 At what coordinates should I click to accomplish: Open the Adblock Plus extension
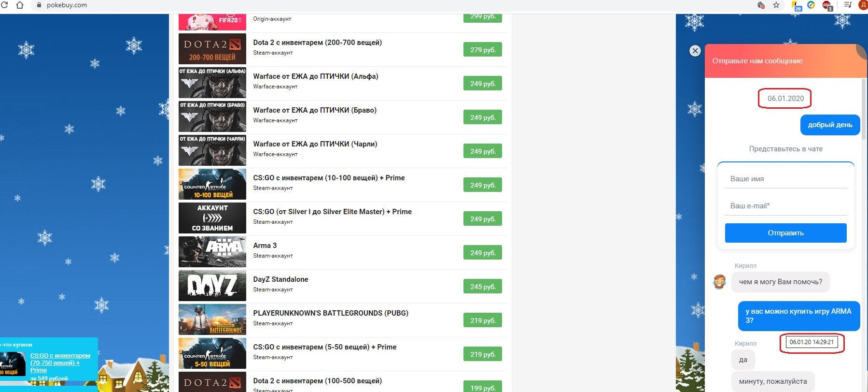point(827,6)
